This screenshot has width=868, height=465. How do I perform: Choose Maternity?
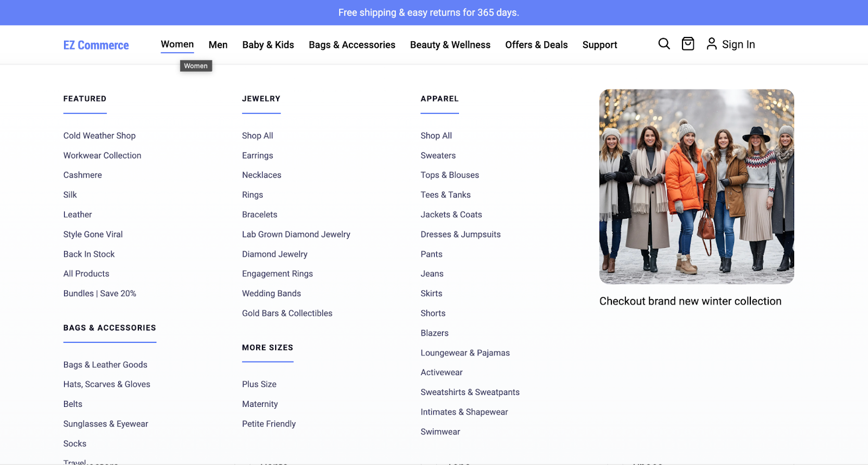pyautogui.click(x=260, y=404)
